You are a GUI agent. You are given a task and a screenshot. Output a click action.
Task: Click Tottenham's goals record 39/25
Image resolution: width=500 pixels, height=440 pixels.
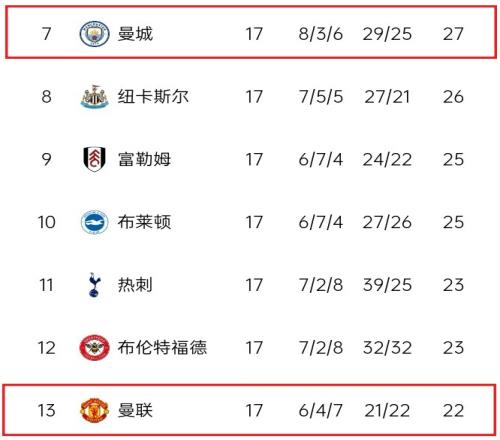click(x=387, y=285)
